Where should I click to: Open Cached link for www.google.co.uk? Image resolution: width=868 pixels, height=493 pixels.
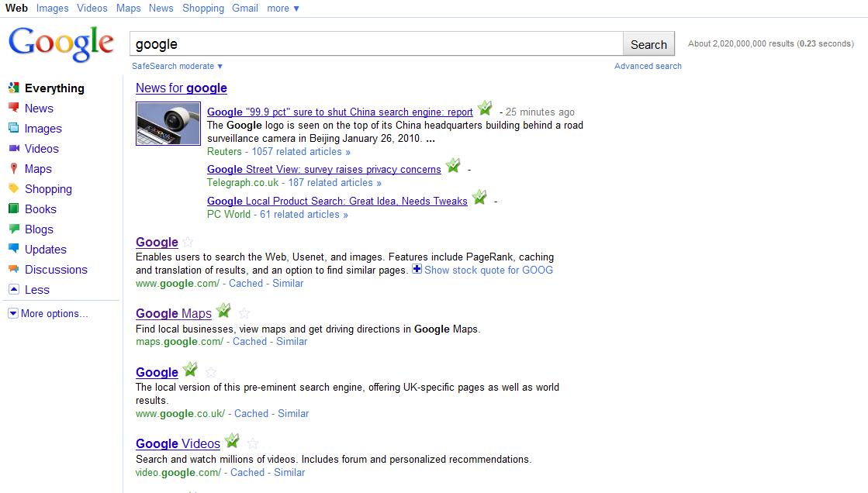251,413
